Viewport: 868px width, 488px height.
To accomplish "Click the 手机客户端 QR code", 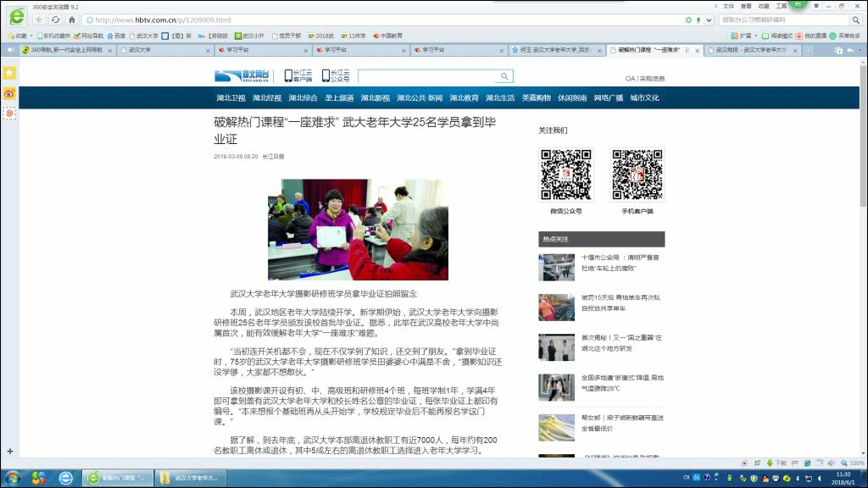I will (x=637, y=175).
